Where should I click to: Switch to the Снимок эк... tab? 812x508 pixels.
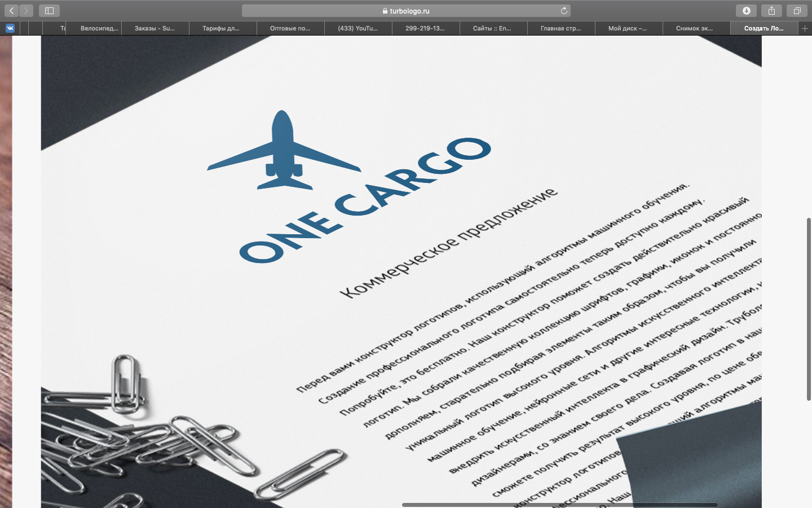(x=696, y=28)
